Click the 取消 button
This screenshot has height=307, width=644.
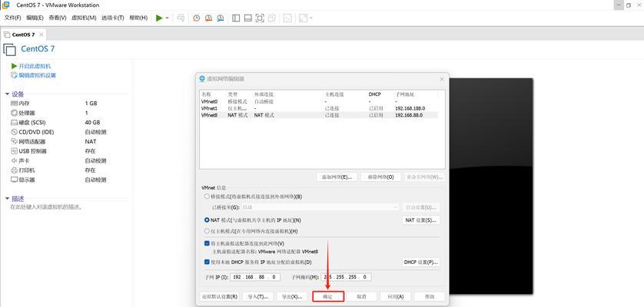point(361,296)
